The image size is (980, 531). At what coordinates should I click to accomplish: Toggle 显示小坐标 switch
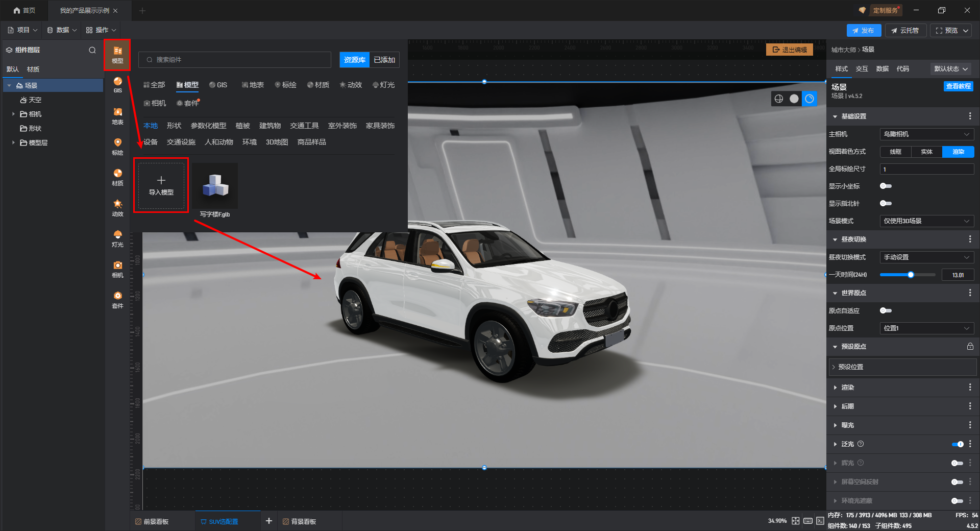886,186
